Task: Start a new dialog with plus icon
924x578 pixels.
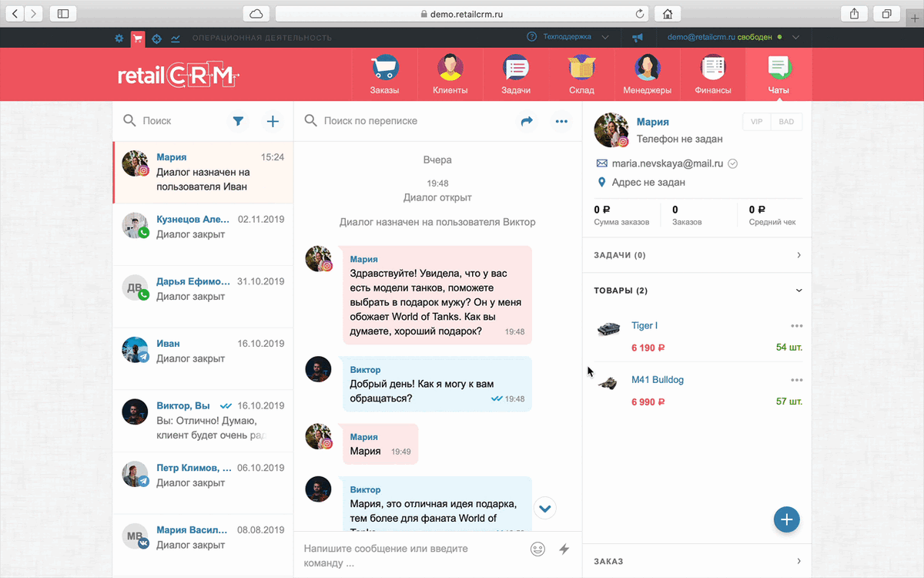Action: click(x=272, y=121)
